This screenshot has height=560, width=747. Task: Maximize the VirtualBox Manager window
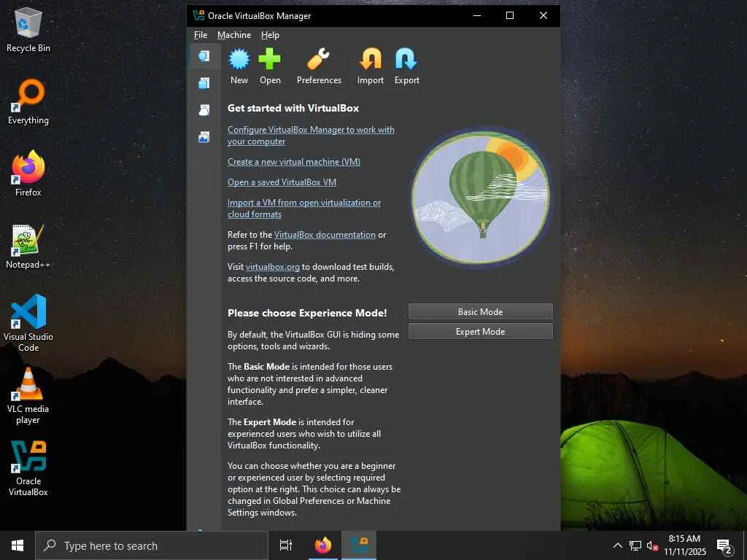(x=510, y=15)
